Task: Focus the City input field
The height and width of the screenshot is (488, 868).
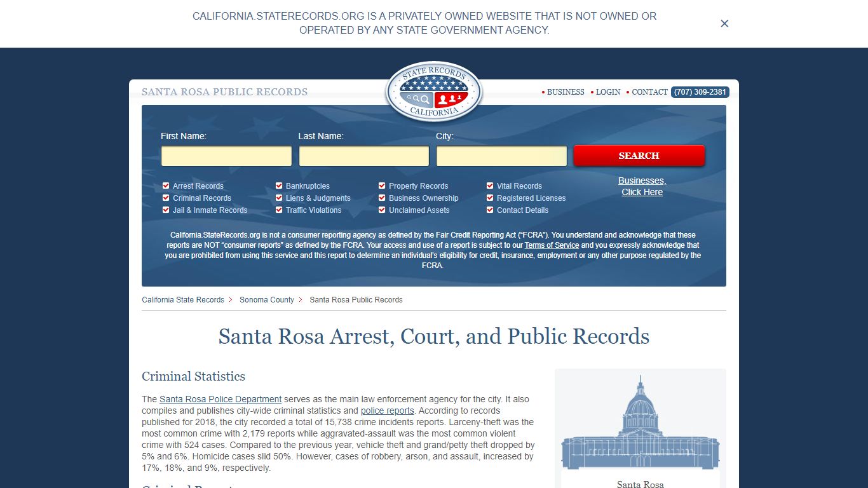Action: click(x=501, y=156)
